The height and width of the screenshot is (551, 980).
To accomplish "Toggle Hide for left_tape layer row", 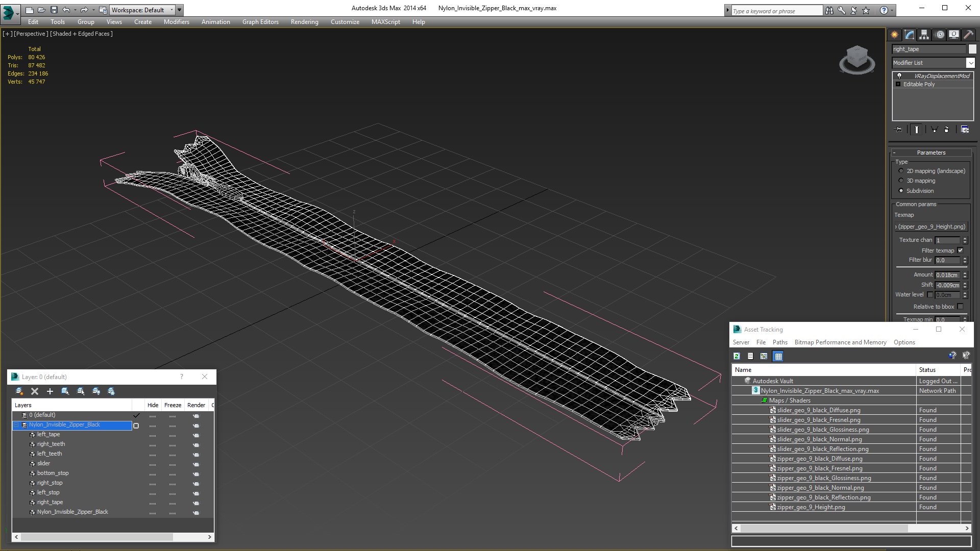I will [153, 435].
